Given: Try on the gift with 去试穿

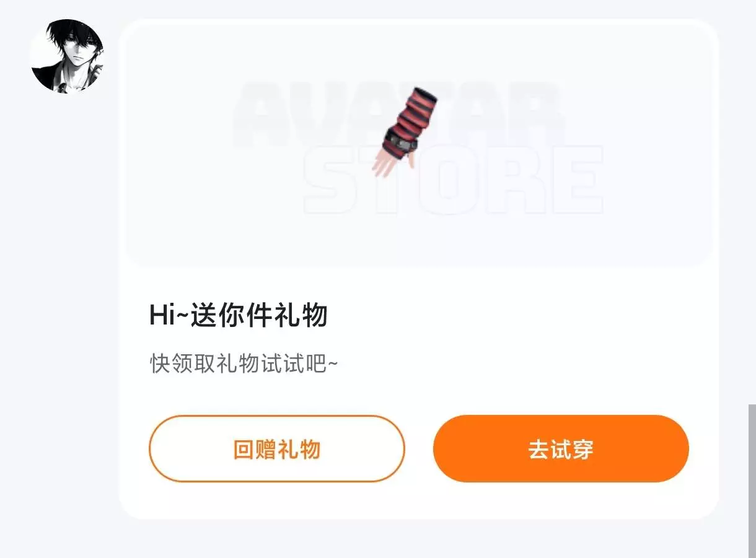Looking at the screenshot, I should (x=561, y=448).
